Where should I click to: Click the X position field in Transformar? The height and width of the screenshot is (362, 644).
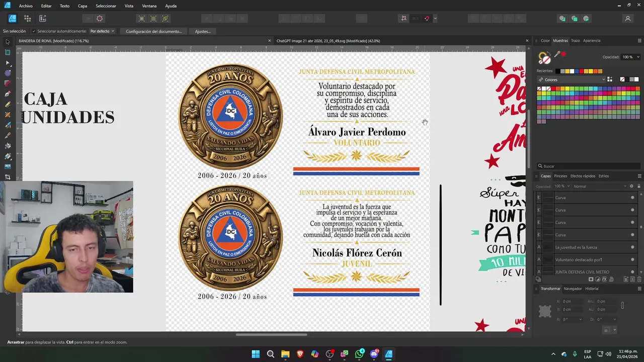click(x=571, y=302)
